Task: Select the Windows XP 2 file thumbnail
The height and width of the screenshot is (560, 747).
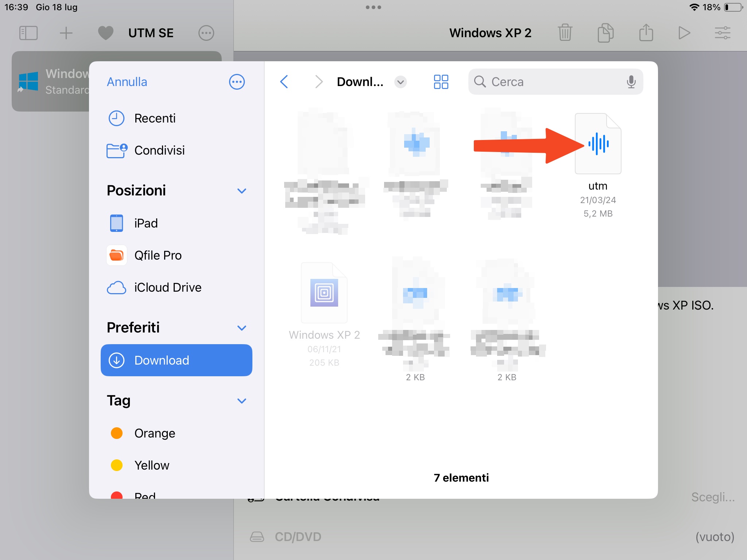Action: click(x=324, y=292)
